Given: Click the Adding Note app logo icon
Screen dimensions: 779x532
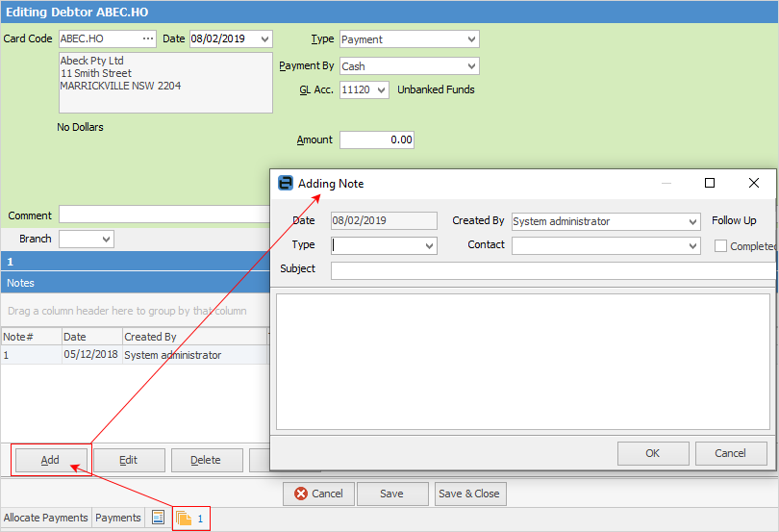Looking at the screenshot, I should tap(286, 183).
